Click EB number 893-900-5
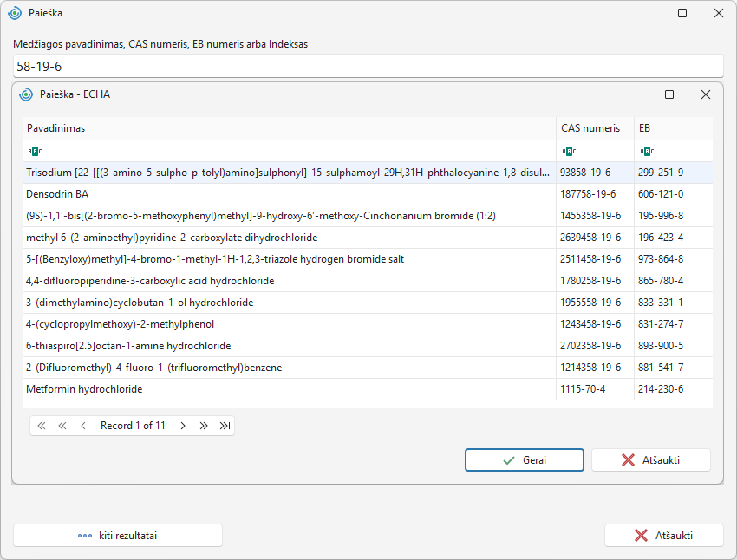The image size is (737, 560). [x=661, y=346]
